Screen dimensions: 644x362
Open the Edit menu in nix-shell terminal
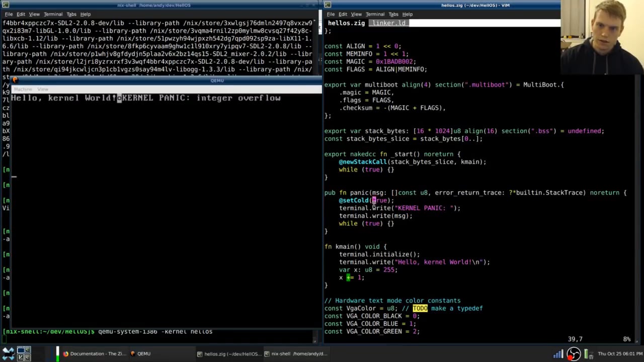(21, 14)
